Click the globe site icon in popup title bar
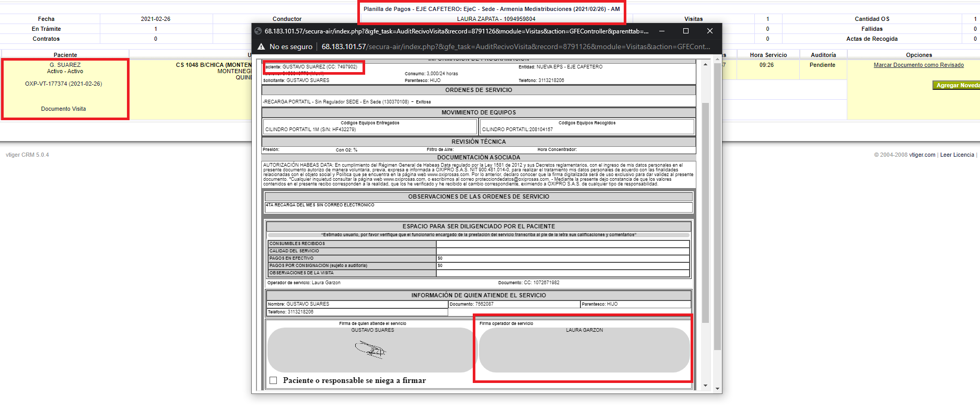 click(258, 31)
